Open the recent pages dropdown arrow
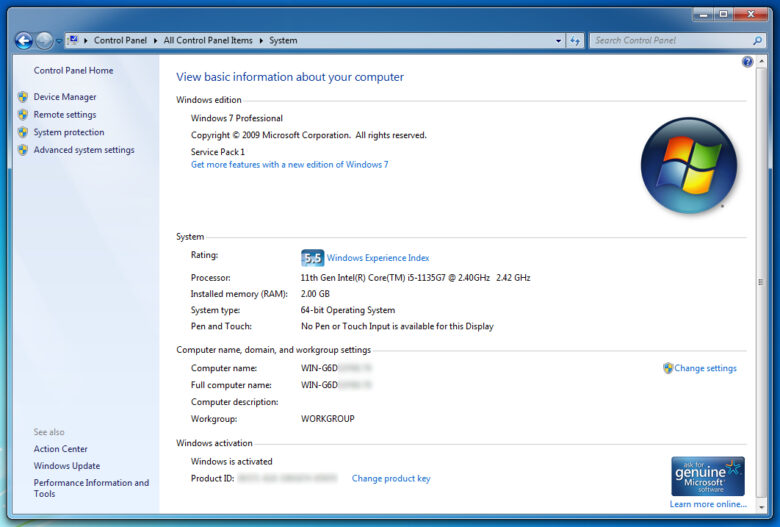Viewport: 780px width, 527px height. point(59,41)
